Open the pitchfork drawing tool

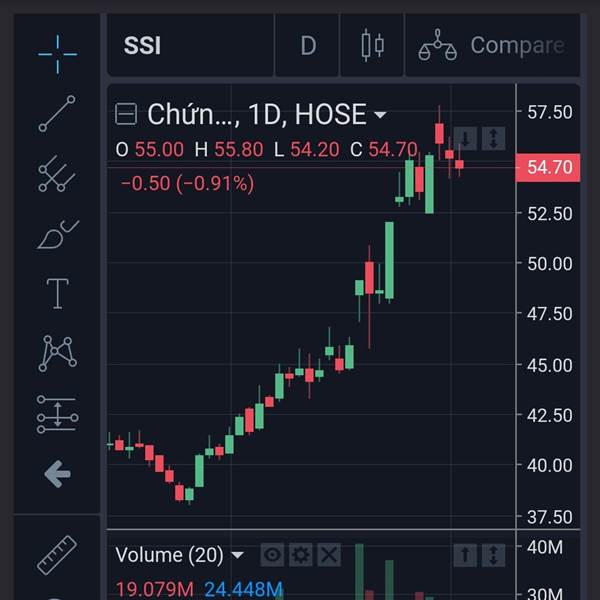click(x=57, y=174)
